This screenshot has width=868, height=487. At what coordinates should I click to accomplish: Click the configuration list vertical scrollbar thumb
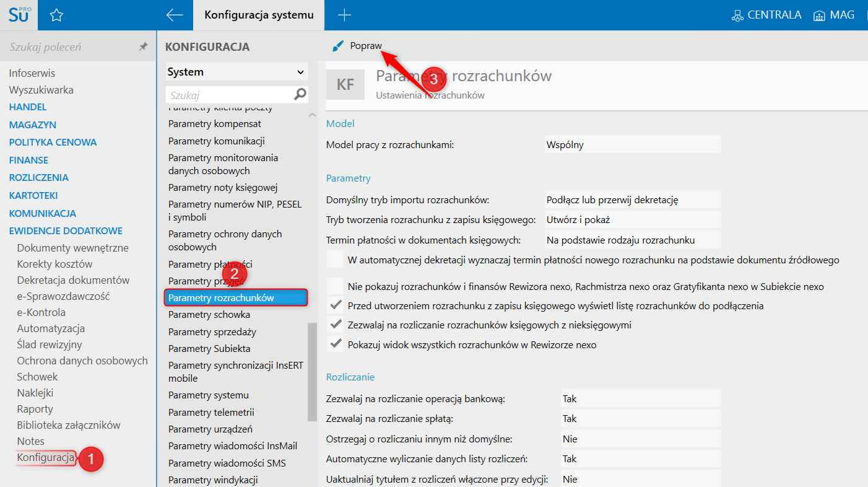tap(312, 372)
